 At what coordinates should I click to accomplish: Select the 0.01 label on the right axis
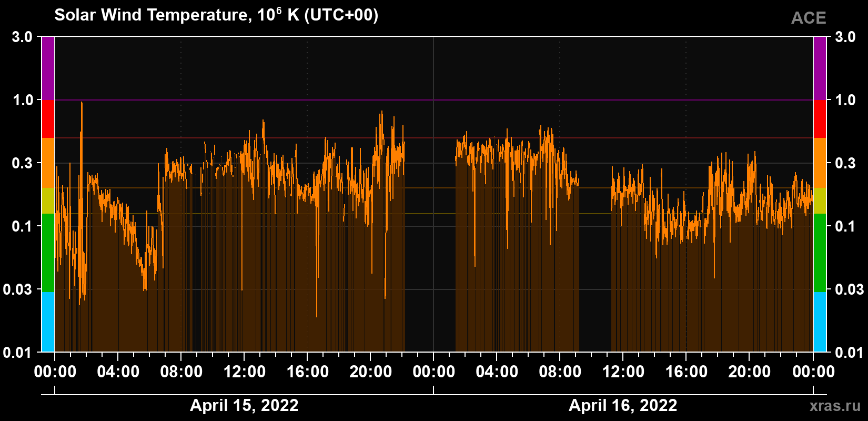click(x=849, y=352)
